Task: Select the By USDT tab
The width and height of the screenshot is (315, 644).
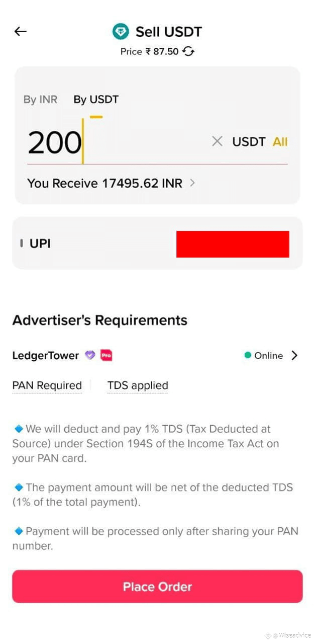Action: (96, 100)
